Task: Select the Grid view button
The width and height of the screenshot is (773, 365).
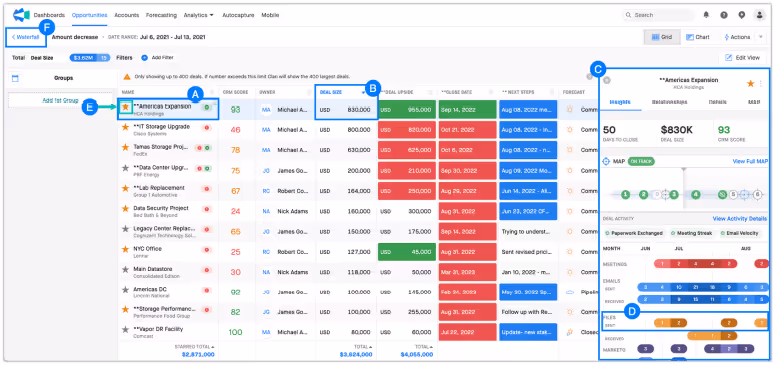Action: pyautogui.click(x=662, y=37)
